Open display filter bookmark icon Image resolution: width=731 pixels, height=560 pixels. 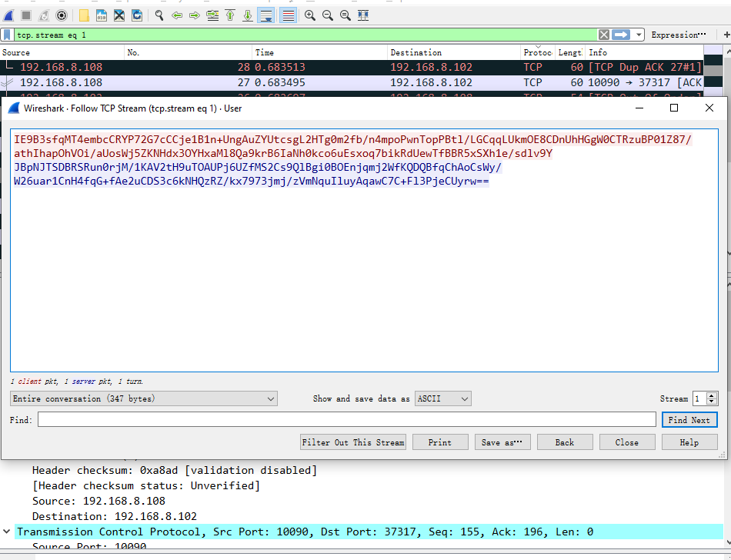click(7, 35)
